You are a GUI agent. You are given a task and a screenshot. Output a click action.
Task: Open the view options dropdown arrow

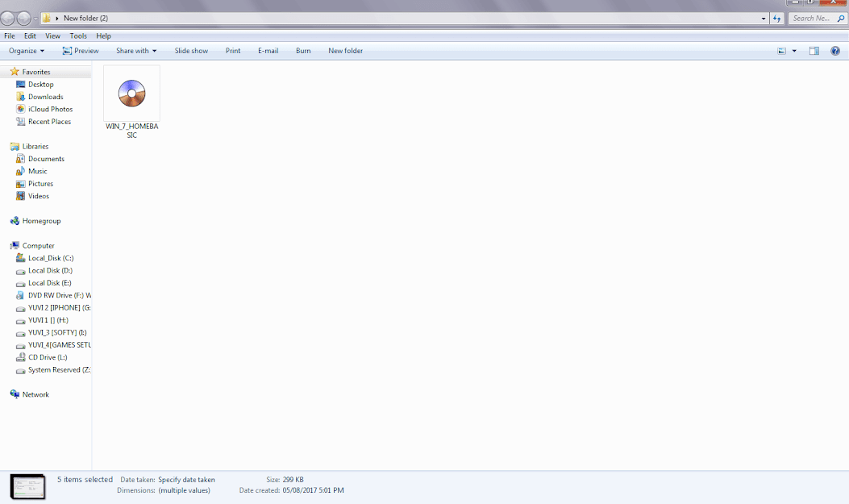794,51
